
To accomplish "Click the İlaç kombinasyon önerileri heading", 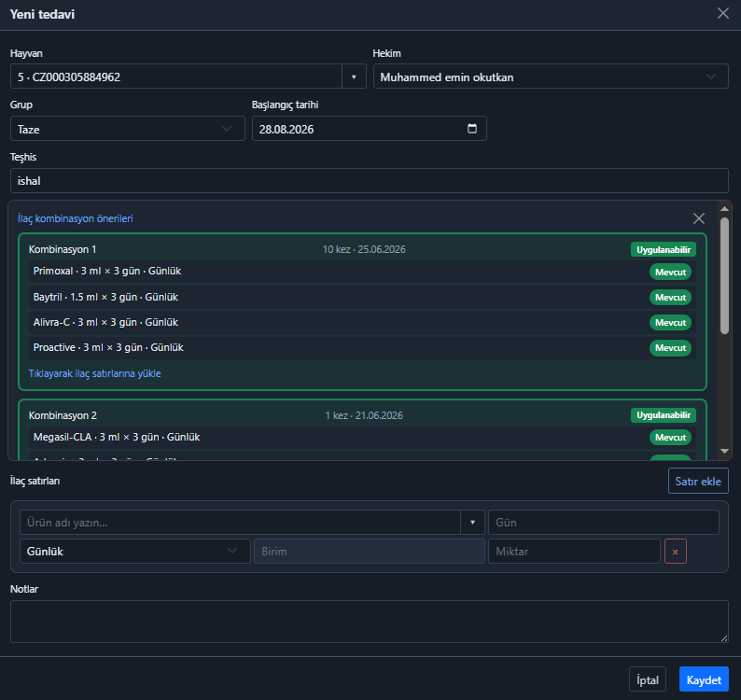I will pos(76,218).
